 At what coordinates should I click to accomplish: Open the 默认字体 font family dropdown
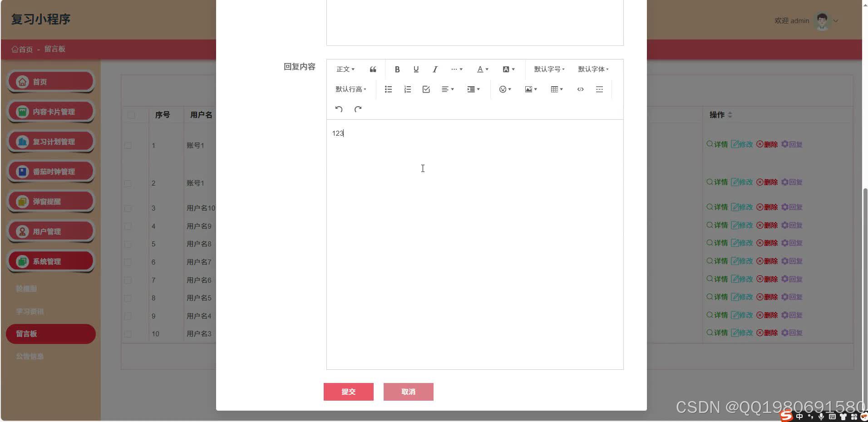pyautogui.click(x=593, y=69)
